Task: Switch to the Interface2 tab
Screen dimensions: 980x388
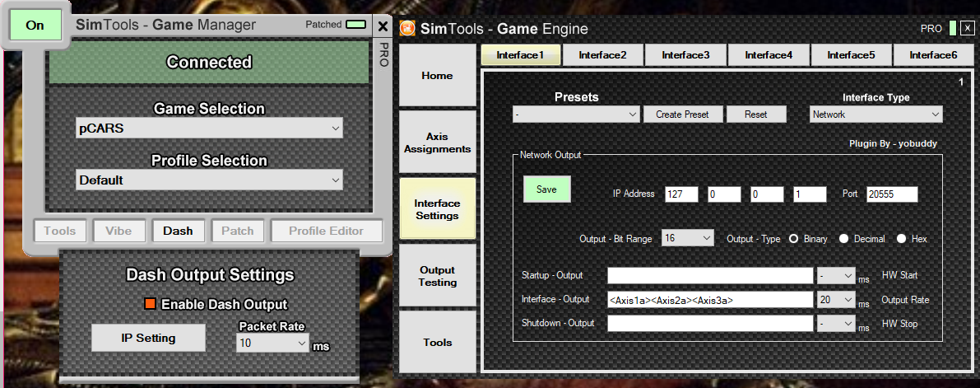Action: pyautogui.click(x=602, y=55)
